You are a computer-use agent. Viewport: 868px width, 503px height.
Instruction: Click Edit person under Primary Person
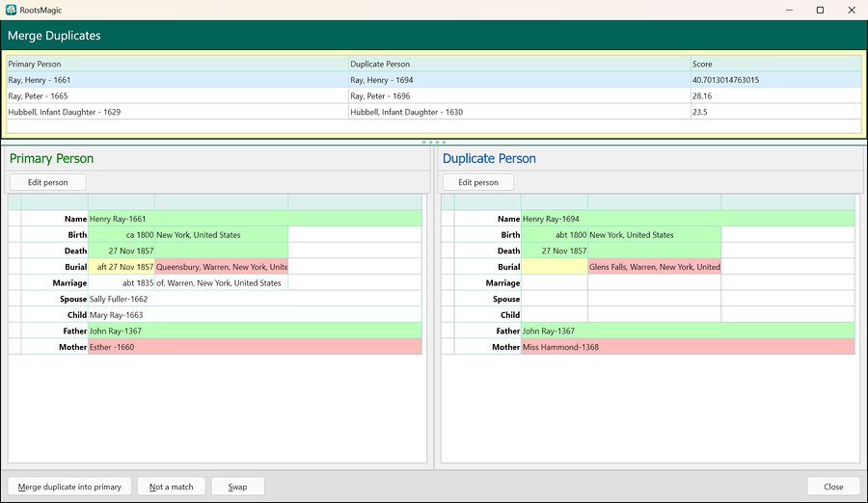tap(47, 182)
